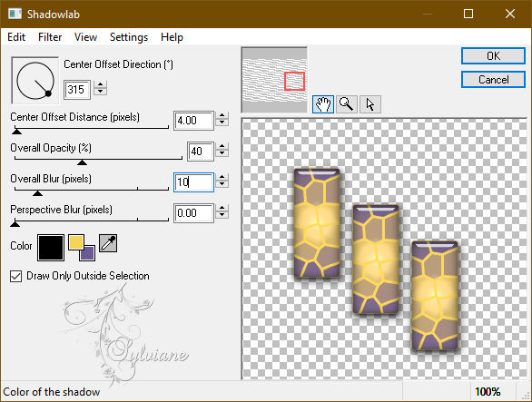This screenshot has height=402, width=532.
Task: Open the black shadow color swatch
Action: [x=51, y=248]
